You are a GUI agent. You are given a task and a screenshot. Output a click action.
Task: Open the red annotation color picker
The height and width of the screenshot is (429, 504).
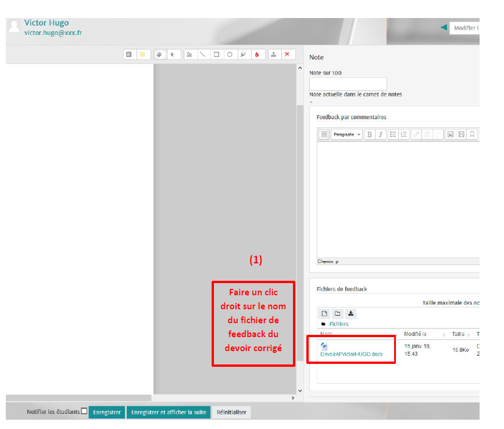pos(257,55)
